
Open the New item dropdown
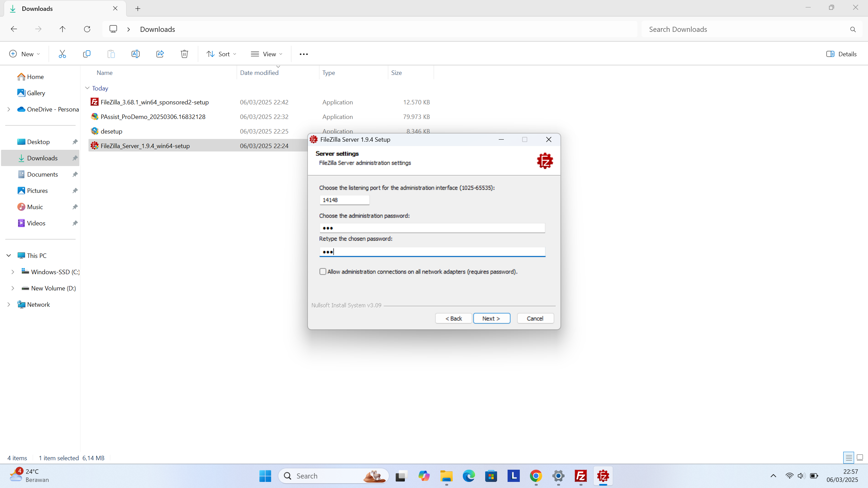(x=24, y=54)
